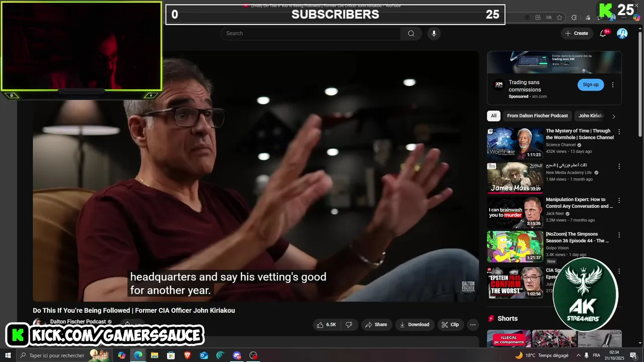Open the translate page icon in address bar
The height and width of the screenshot is (362, 644).
point(548,18)
